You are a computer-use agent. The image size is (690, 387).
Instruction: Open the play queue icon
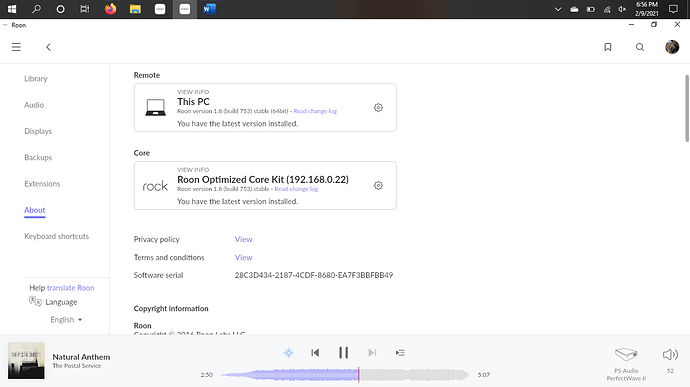point(400,353)
